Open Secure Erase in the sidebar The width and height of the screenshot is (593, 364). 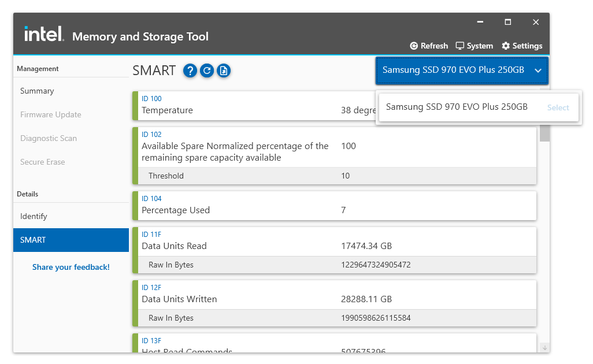[x=42, y=162]
